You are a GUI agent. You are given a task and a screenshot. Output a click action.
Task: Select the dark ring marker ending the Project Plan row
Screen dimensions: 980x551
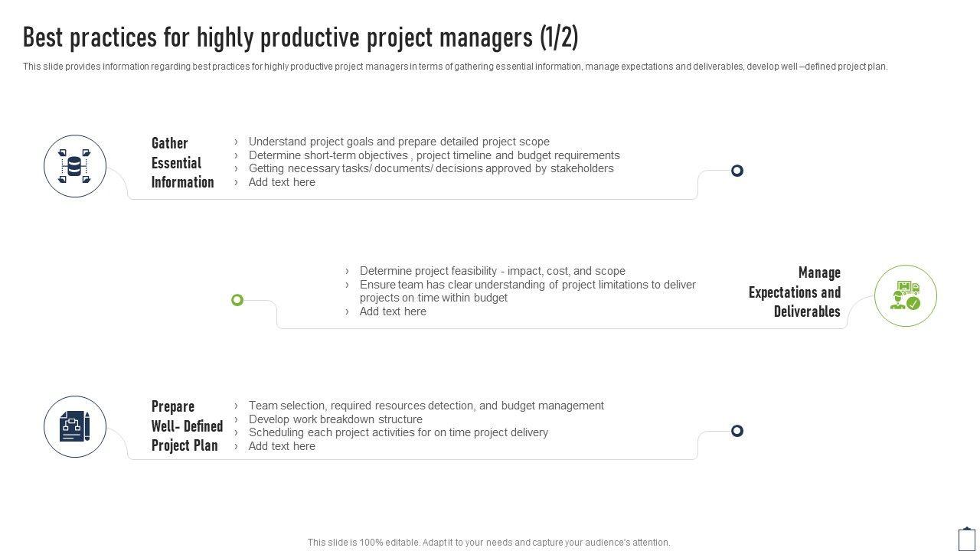coord(737,431)
